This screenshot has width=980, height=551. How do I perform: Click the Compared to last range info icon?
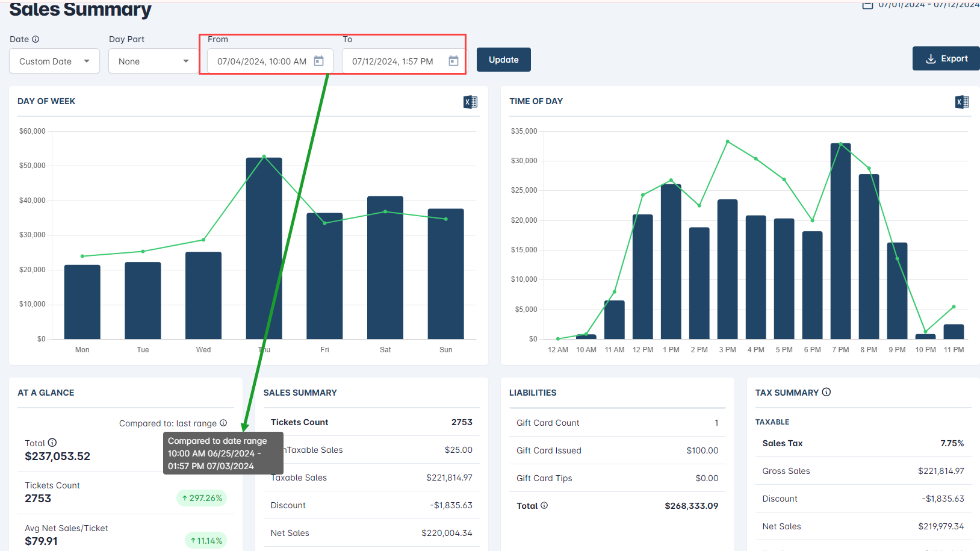[x=223, y=423]
